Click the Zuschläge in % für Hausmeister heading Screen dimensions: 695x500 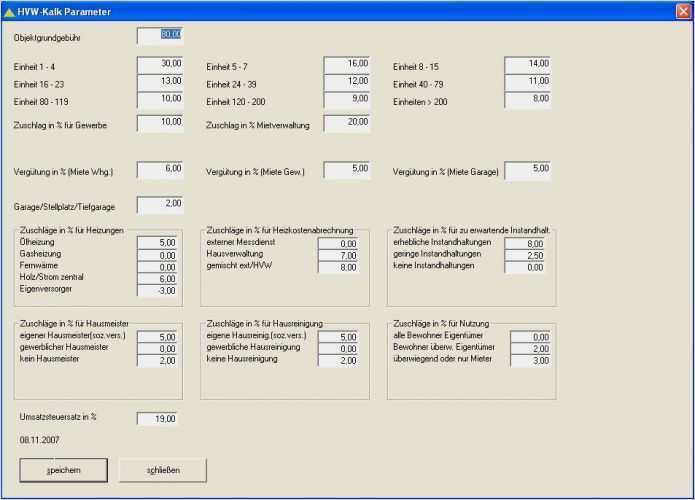(74, 324)
